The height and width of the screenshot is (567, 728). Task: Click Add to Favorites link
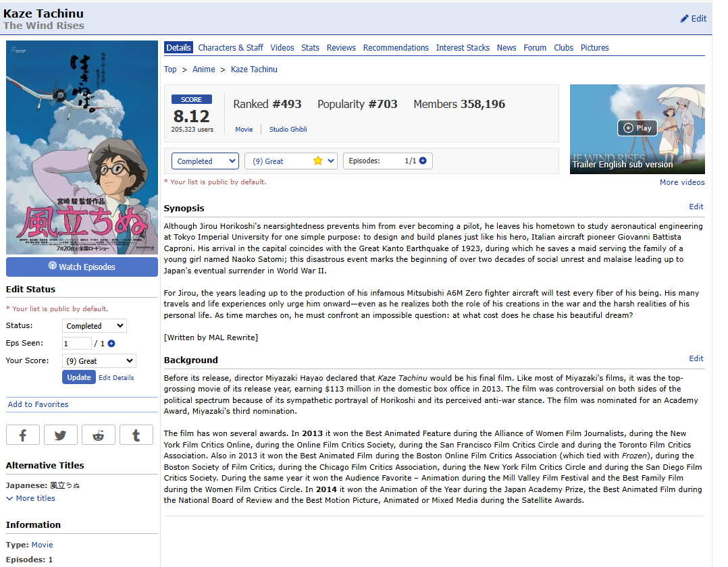tap(38, 404)
